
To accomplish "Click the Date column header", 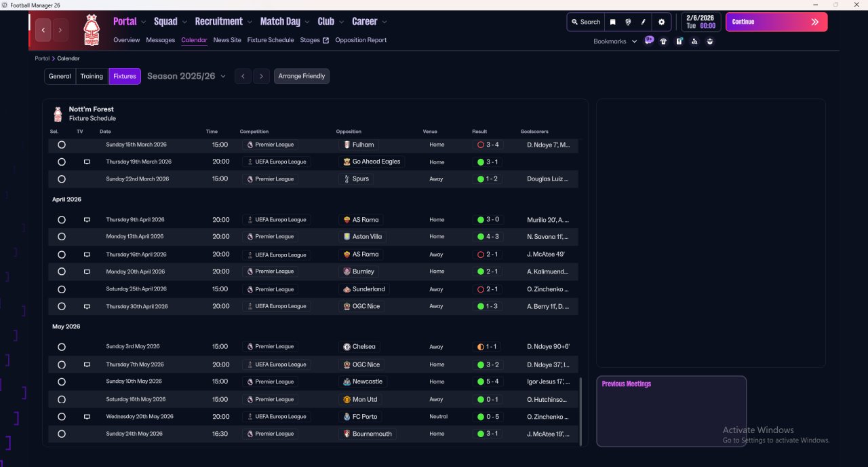I will (x=105, y=132).
